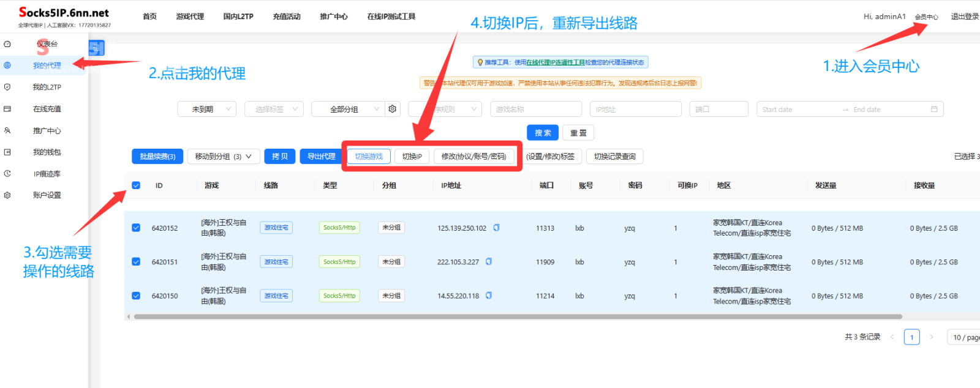Image resolution: width=980 pixels, height=388 pixels.
Task: Click the Socks5/Http tag in row 6420151
Action: point(339,262)
